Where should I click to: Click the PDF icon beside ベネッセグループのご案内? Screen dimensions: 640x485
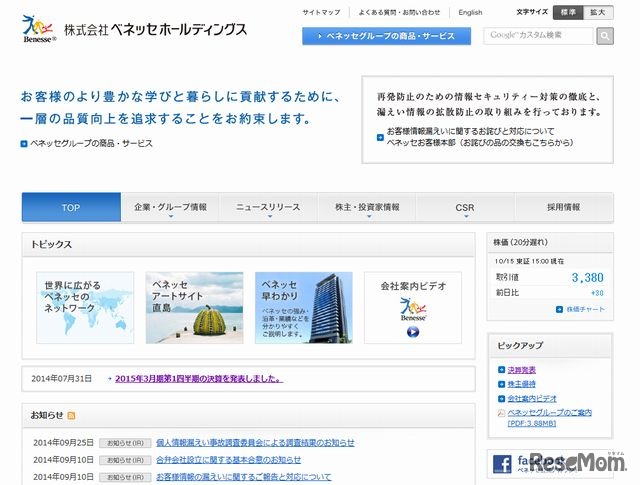coord(501,413)
